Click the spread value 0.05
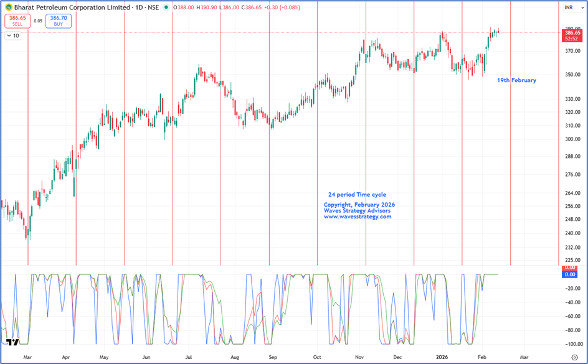 (x=38, y=21)
